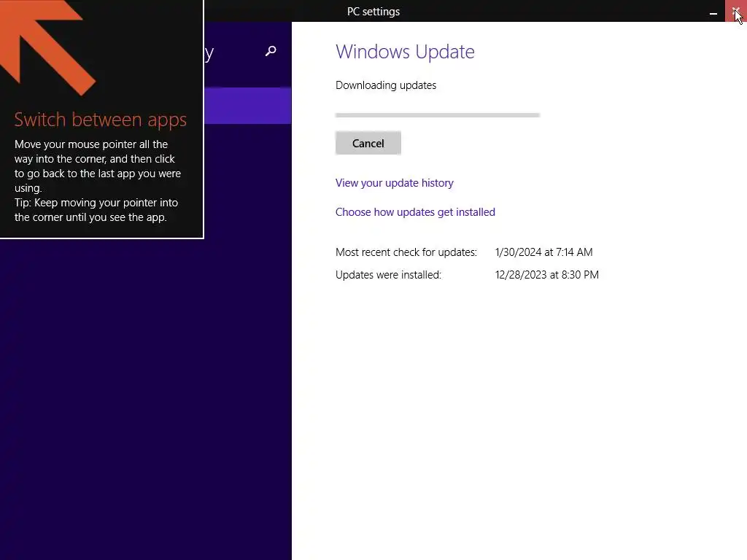The height and width of the screenshot is (560, 747).
Task: Click the Switch between apps tip heading
Action: [100, 119]
